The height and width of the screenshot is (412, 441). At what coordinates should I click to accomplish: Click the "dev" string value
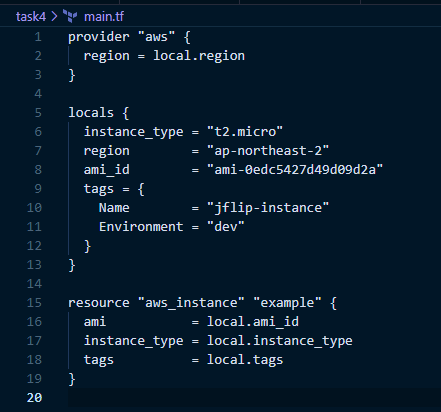(226, 227)
